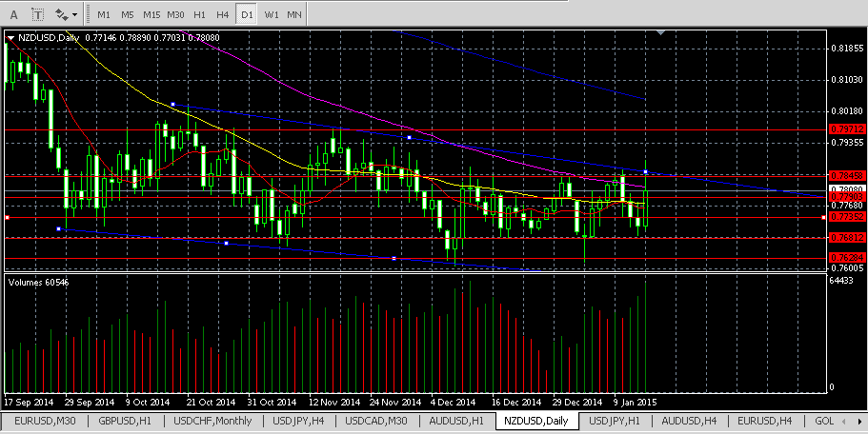Toggle the D1 daily timeframe button

(247, 15)
